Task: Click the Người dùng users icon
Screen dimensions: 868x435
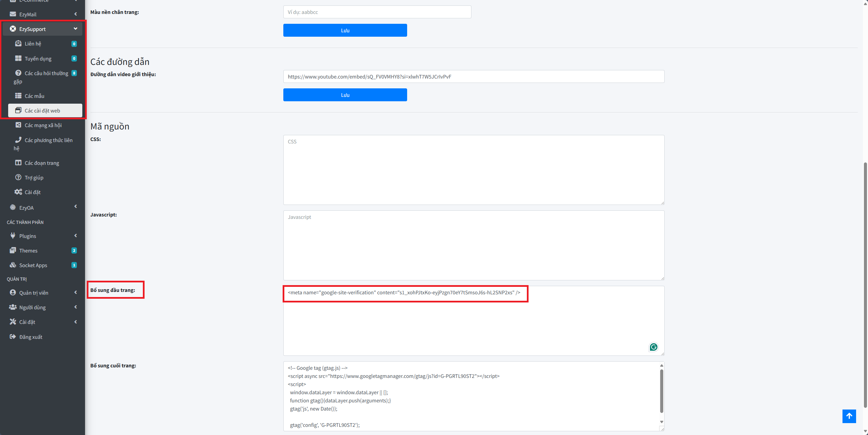Action: [13, 307]
